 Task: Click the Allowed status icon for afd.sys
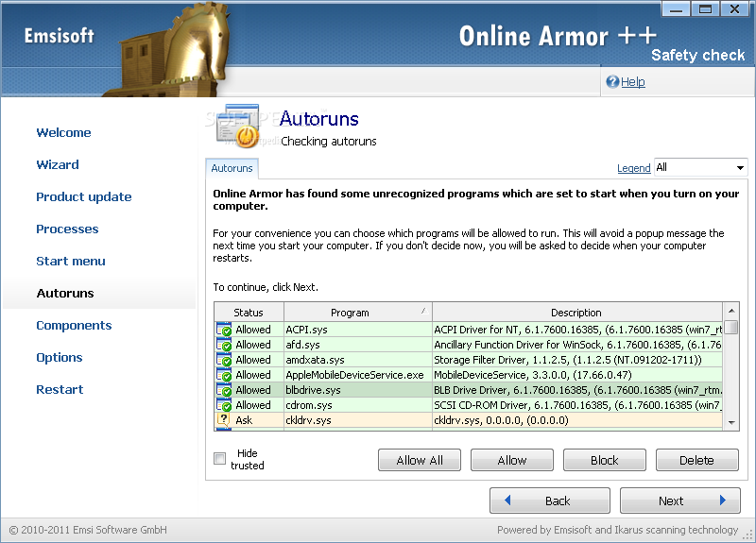pyautogui.click(x=224, y=345)
